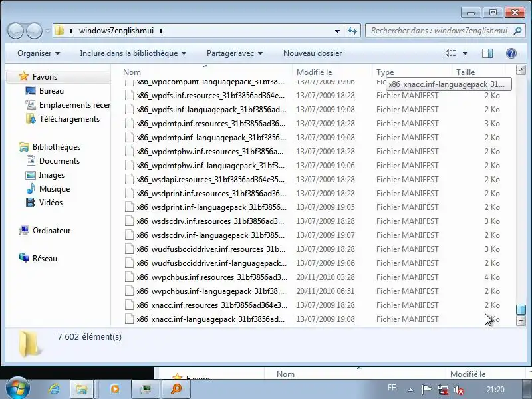
Task: Open the Organiser menu
Action: 39,53
